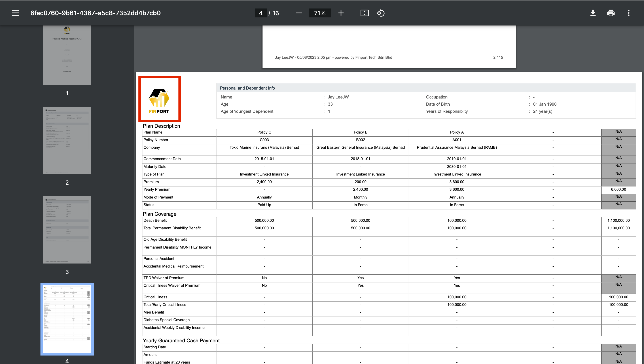Screen dimensions: 644x364
Task: Open page 3 thumbnail
Action: pos(67,230)
